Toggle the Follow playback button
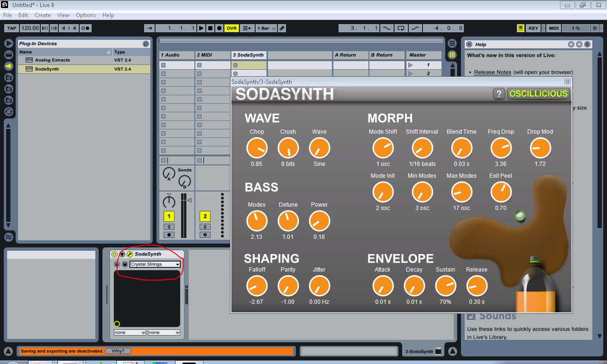Viewport: 607px width, 364px height. tap(149, 28)
